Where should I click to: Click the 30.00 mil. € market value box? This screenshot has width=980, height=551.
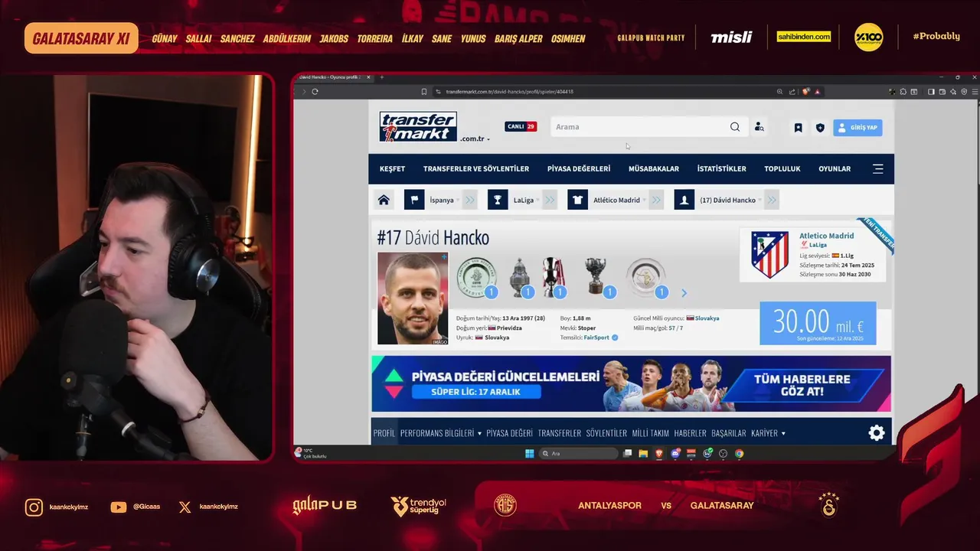coord(818,323)
